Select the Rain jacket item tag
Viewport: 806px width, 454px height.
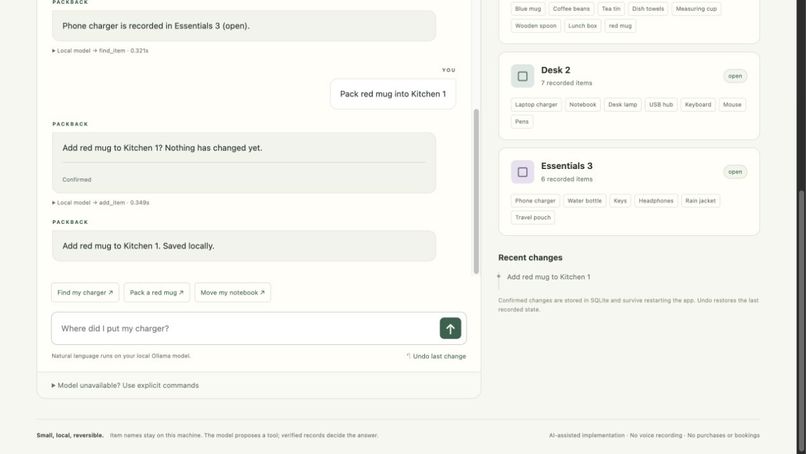point(700,201)
